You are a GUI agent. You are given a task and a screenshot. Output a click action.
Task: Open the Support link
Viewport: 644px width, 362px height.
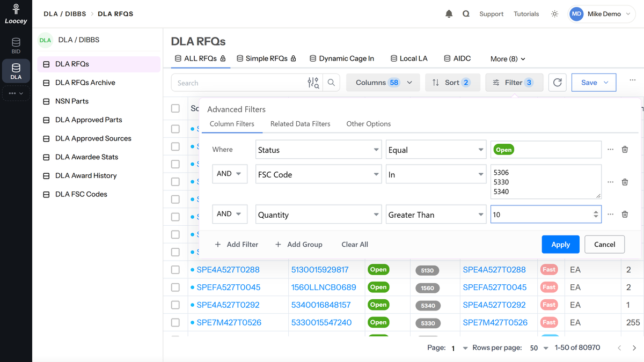pyautogui.click(x=492, y=14)
